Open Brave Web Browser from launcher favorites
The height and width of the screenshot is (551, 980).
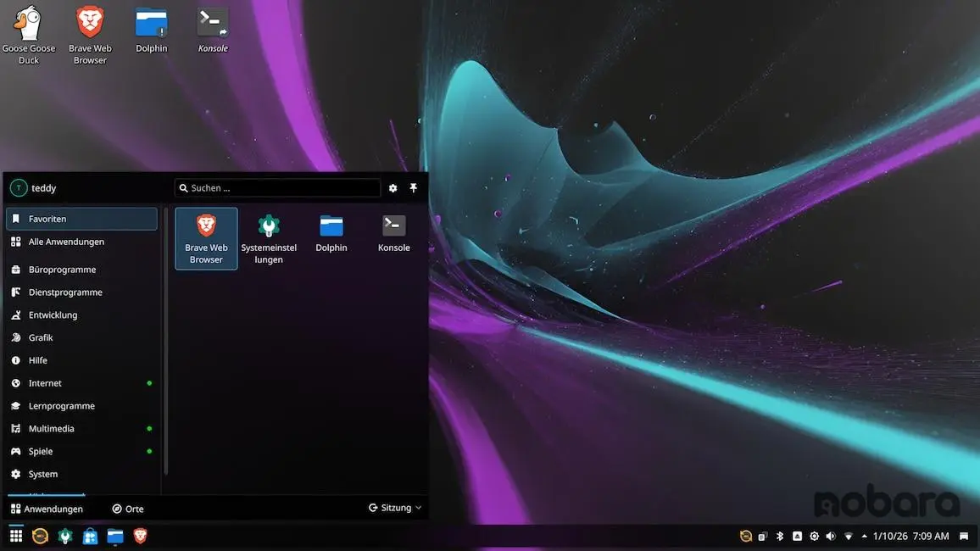point(206,239)
